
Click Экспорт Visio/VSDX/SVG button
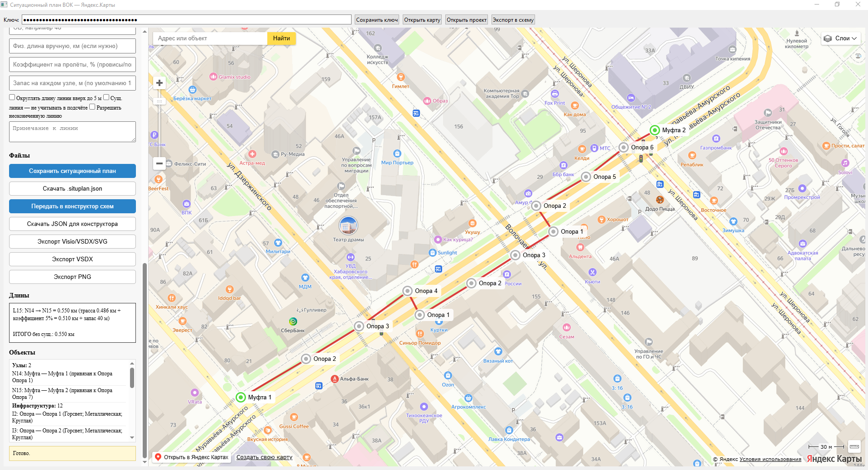[72, 242]
